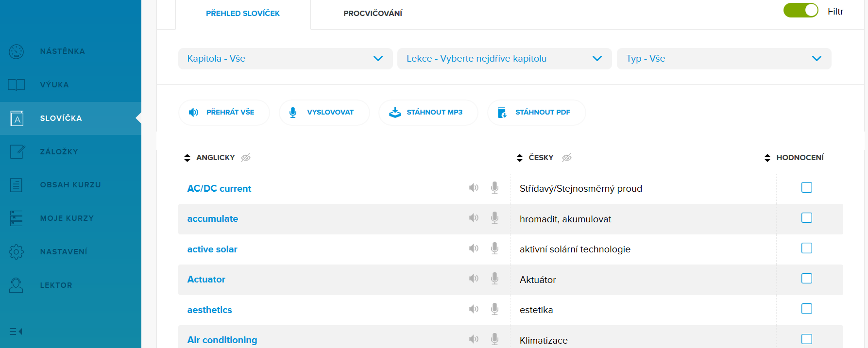Image resolution: width=868 pixels, height=348 pixels.
Task: Select the Přehled slovíček tab
Action: pyautogui.click(x=243, y=14)
